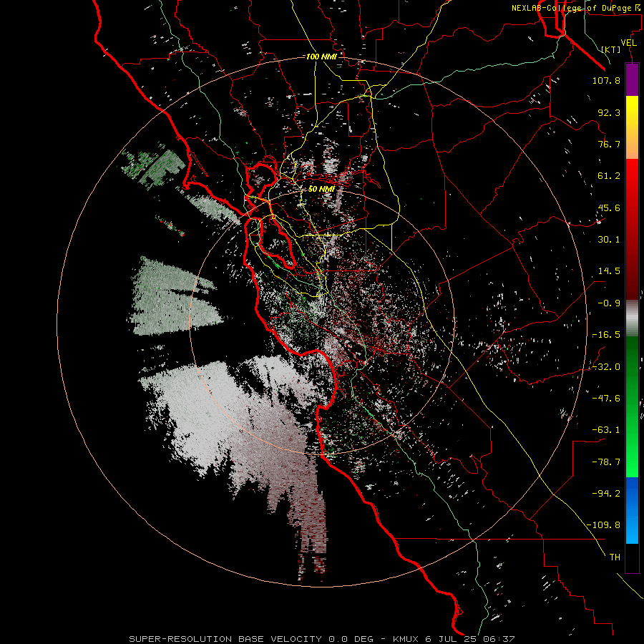Click the -94.2 legend value
Viewport: 644px width, 644px height.
point(606,493)
